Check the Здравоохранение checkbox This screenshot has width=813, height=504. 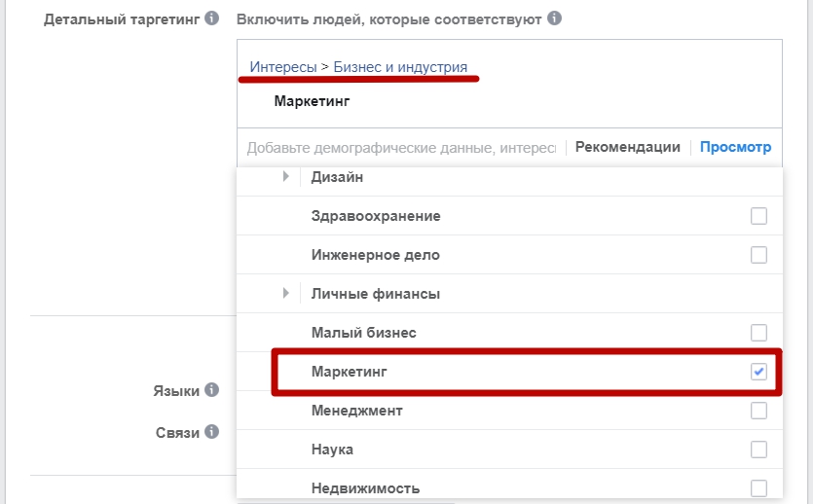758,216
